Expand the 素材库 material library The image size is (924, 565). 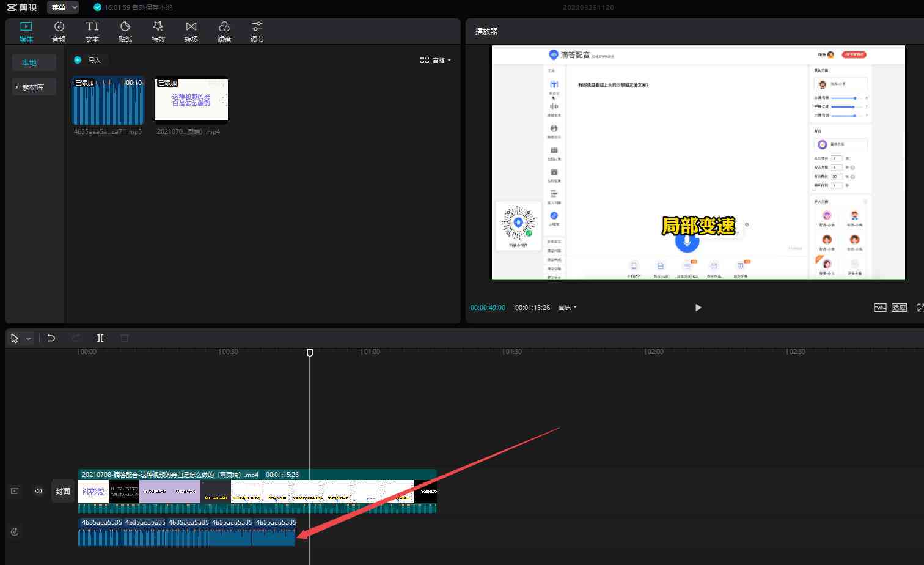[x=34, y=87]
